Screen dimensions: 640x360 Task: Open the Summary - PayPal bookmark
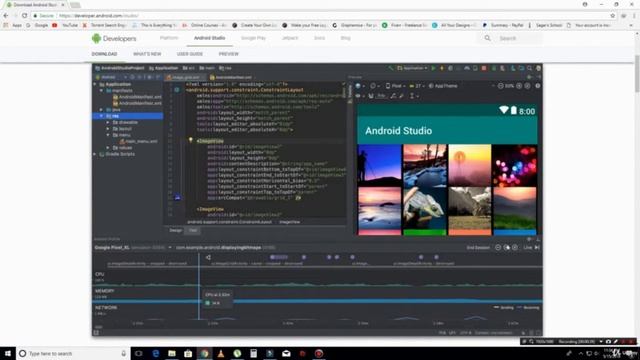pyautogui.click(x=503, y=25)
